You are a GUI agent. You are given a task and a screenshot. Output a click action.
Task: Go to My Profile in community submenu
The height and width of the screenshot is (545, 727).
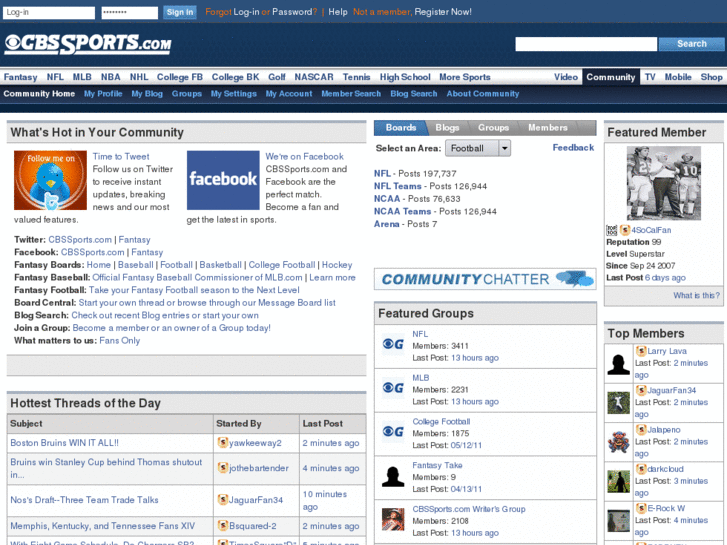tap(103, 94)
